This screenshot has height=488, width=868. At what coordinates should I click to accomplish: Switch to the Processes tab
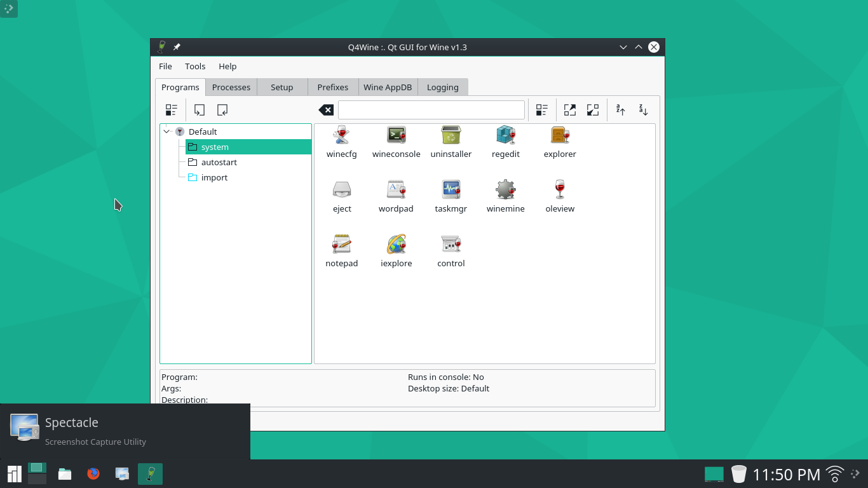(231, 87)
